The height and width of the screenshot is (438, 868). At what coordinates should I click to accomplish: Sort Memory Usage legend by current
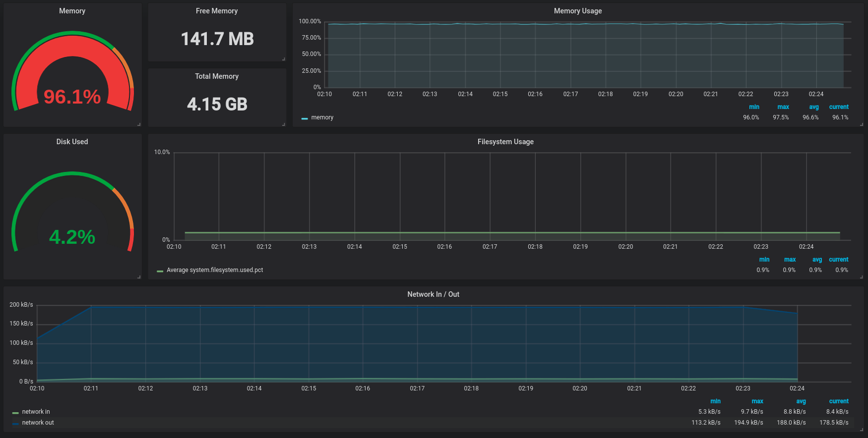[839, 107]
